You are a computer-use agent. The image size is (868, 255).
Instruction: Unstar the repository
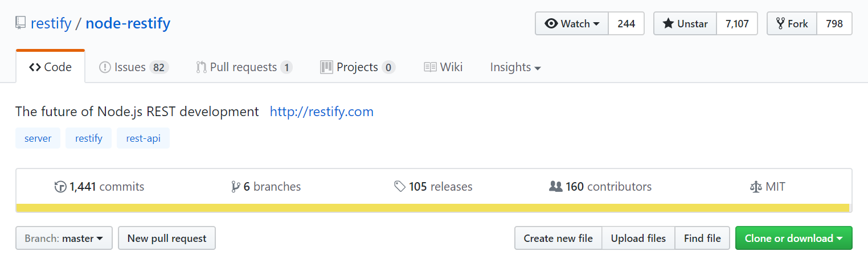(685, 24)
